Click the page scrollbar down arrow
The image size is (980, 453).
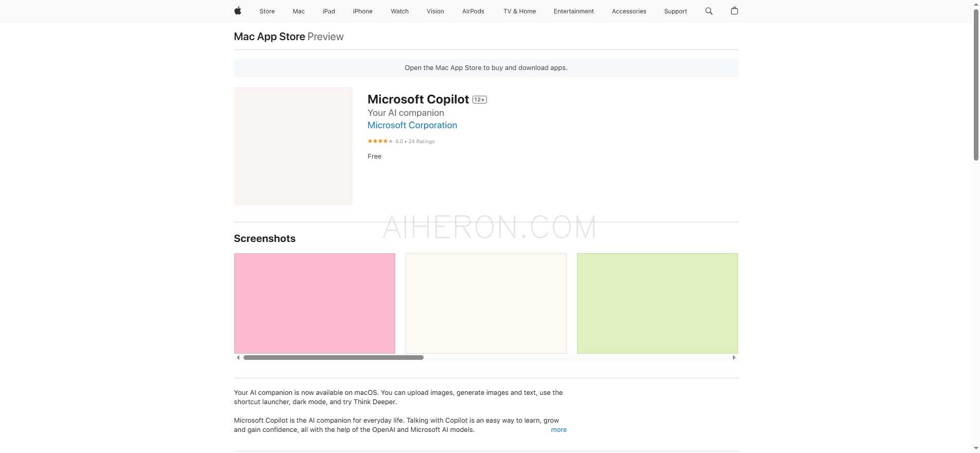coord(976,448)
